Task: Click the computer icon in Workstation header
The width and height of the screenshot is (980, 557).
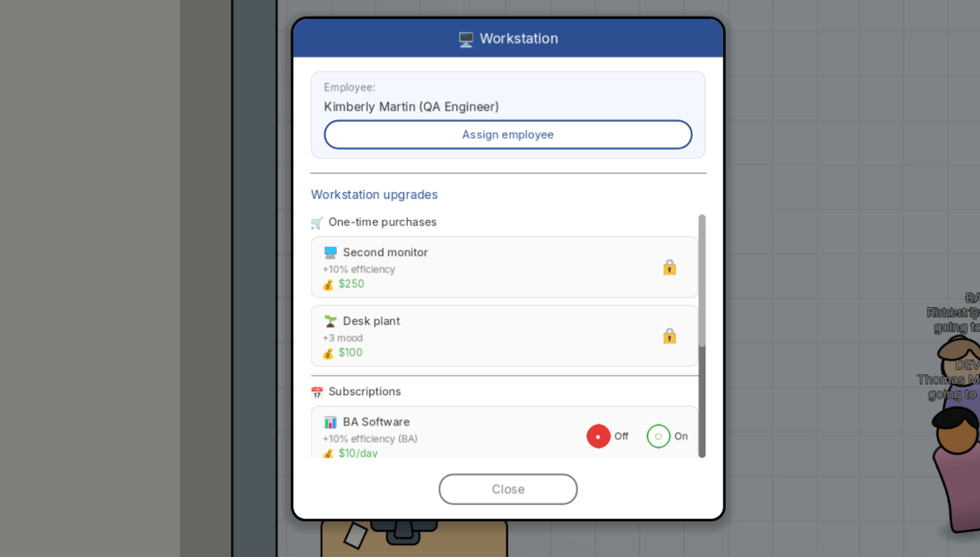Action: [466, 39]
